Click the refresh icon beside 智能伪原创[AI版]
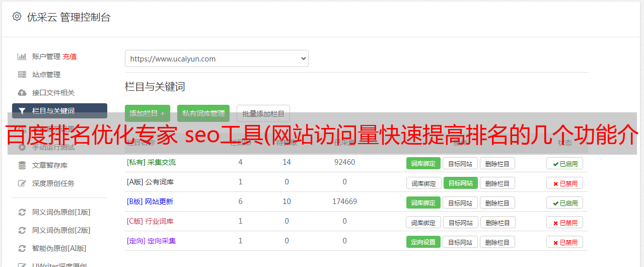The height and width of the screenshot is (267, 644). tap(22, 248)
